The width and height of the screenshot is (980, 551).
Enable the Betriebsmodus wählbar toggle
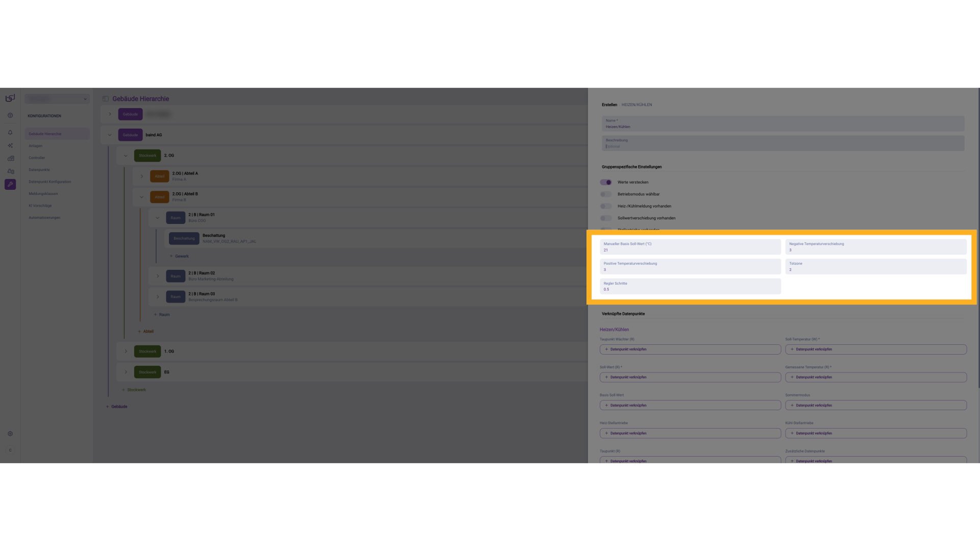[606, 194]
